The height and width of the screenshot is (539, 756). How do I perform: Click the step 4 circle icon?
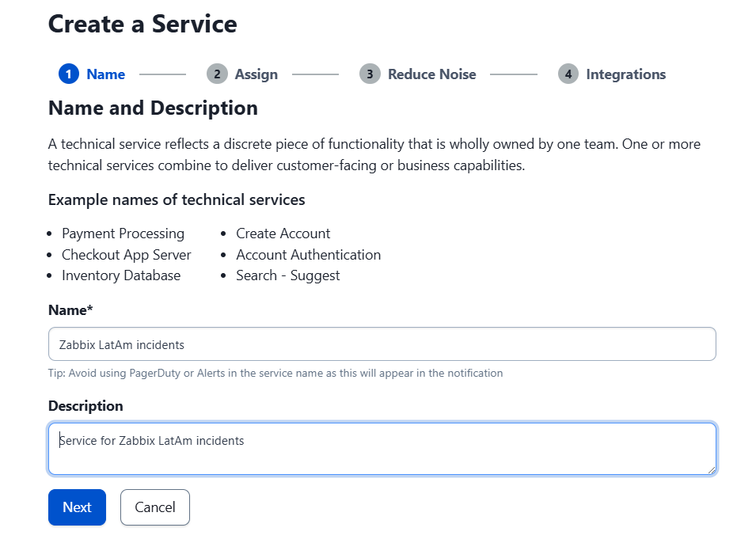568,74
